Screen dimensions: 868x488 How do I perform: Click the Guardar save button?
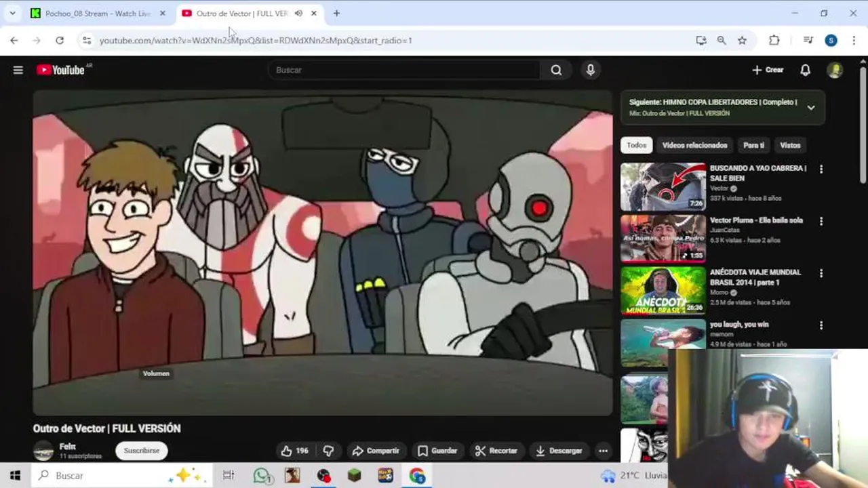pos(437,451)
